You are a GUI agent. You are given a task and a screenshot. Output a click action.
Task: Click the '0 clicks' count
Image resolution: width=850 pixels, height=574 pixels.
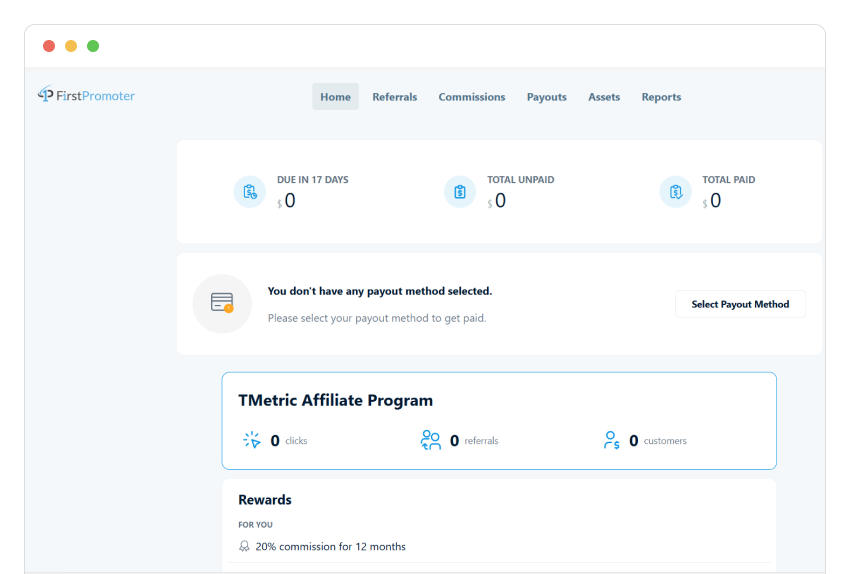(x=289, y=441)
